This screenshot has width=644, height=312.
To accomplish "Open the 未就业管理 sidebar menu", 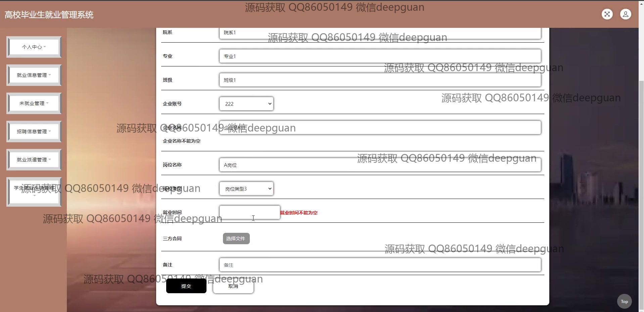I will [34, 103].
